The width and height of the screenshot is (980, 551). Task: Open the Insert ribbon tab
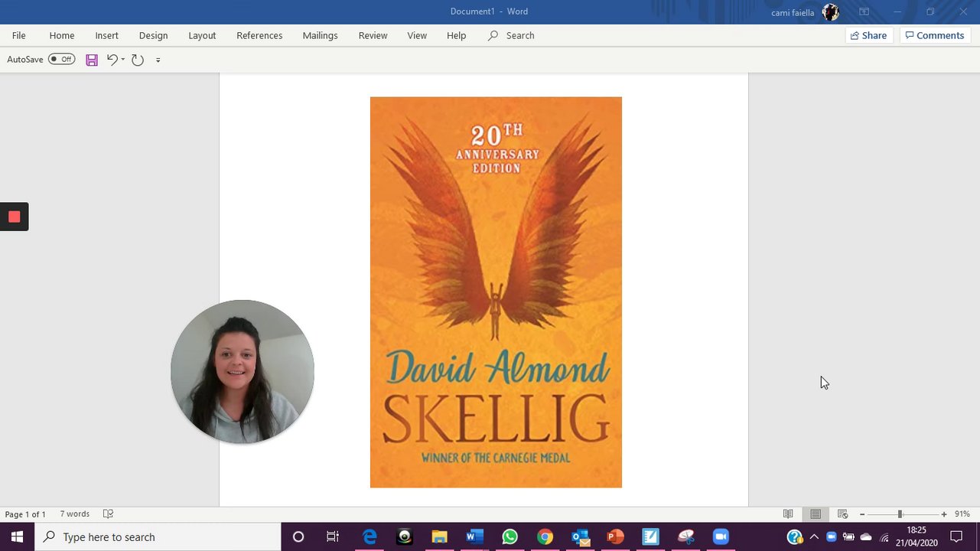(x=107, y=35)
